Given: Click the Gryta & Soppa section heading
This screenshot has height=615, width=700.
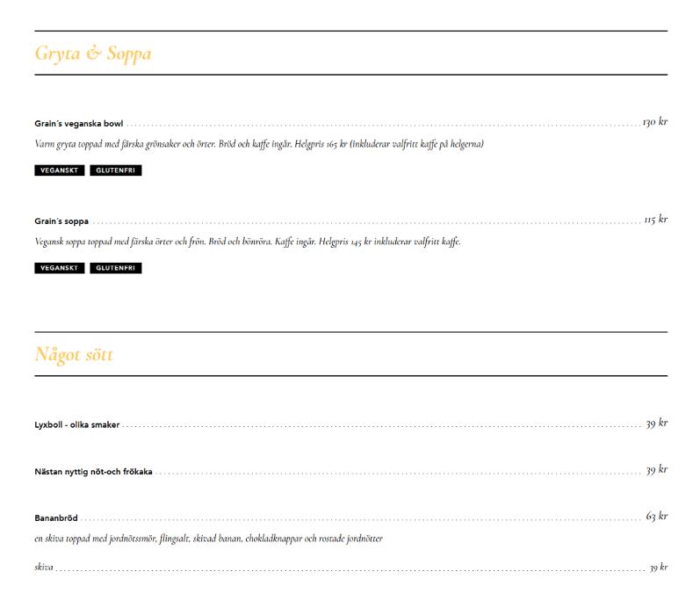Looking at the screenshot, I should point(93,54).
